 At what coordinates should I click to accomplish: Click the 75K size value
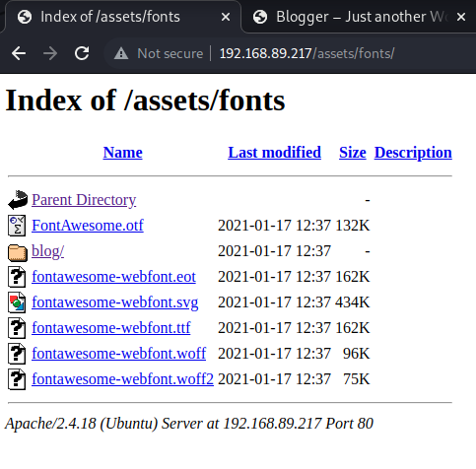[x=357, y=379]
